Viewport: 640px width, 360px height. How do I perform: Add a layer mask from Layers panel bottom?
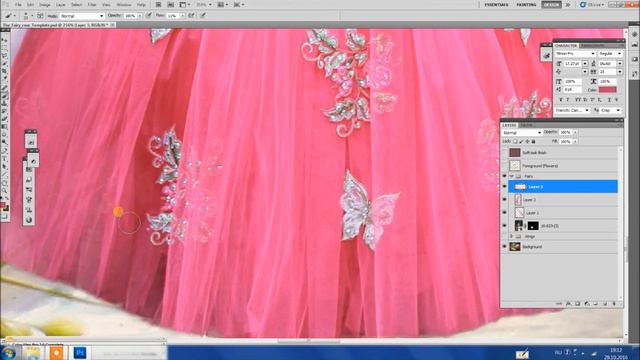point(578,304)
